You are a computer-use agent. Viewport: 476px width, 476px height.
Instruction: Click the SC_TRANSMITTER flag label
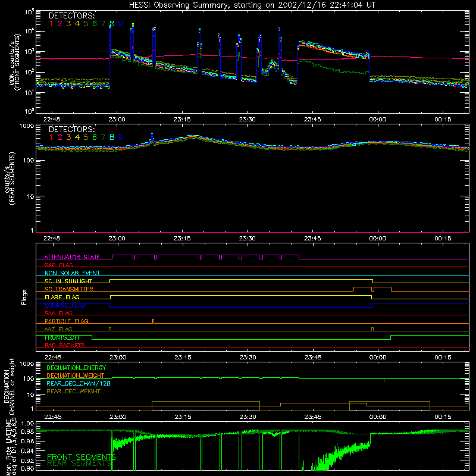[x=69, y=289]
